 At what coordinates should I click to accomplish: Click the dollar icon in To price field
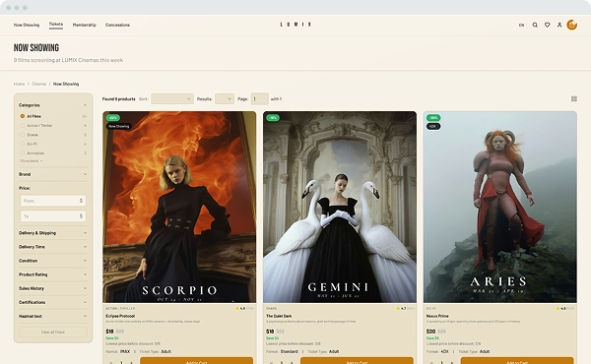(x=81, y=216)
